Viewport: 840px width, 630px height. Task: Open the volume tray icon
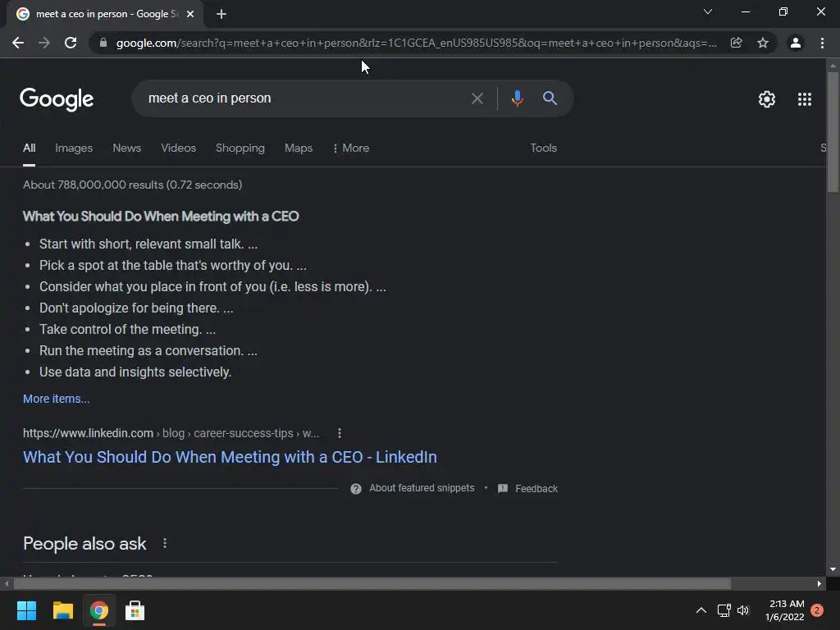[x=743, y=610]
